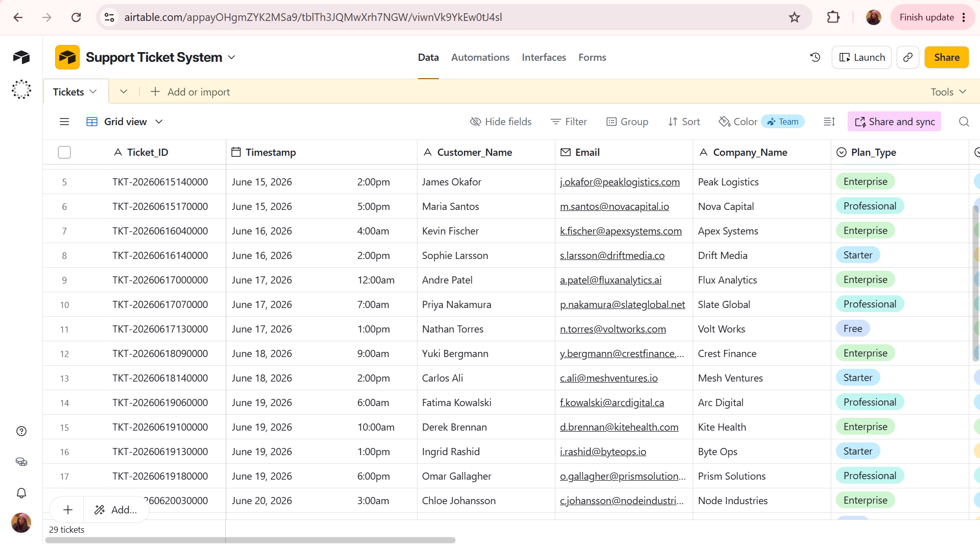Click the Ticket_ID column header
The image size is (980, 544).
pyautogui.click(x=147, y=152)
